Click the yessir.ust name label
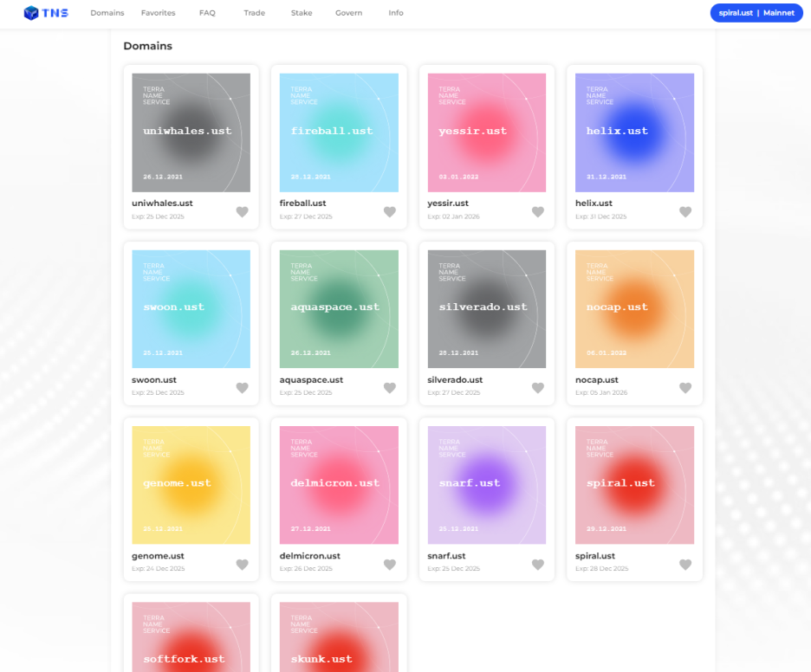811x672 pixels. 448,204
